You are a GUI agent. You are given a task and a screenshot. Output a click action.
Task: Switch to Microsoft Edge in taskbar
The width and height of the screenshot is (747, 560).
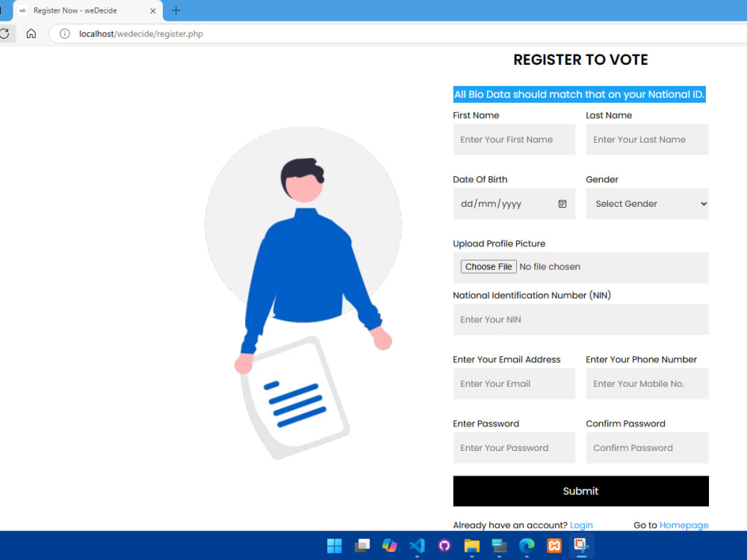[x=527, y=546]
